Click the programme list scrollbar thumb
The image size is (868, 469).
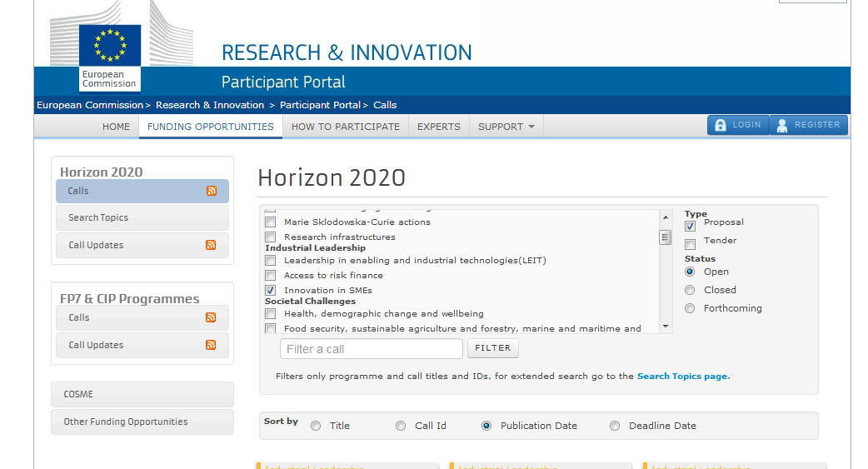point(666,237)
